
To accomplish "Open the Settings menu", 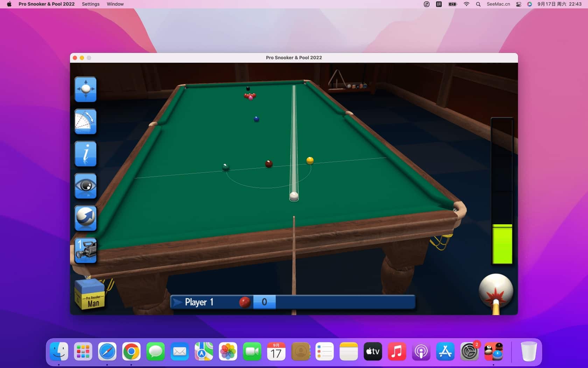I will pos(91,4).
